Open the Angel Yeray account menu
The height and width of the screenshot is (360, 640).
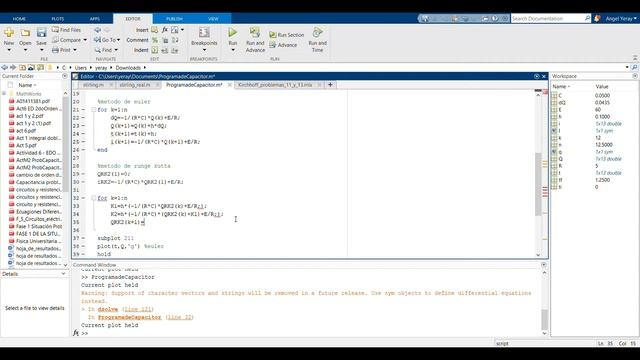pos(620,18)
